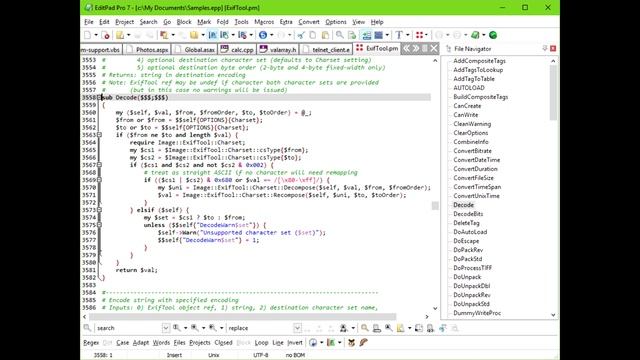Select ConvertDateTime in File Navigator
The width and height of the screenshot is (640, 360).
click(x=476, y=160)
